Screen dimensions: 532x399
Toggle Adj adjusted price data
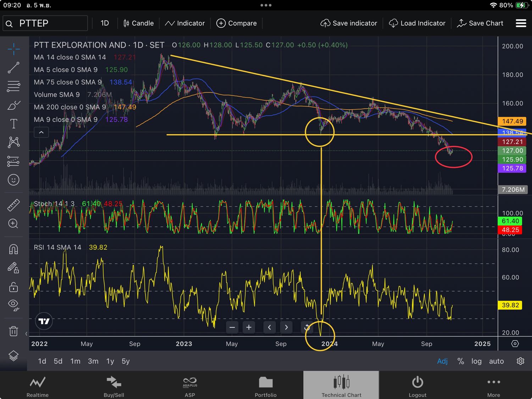pos(442,361)
